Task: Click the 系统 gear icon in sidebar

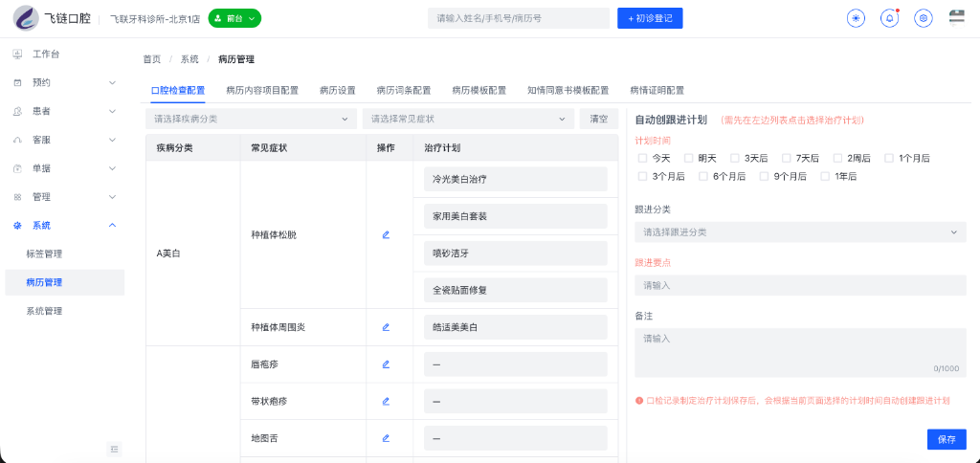Action: pos(17,226)
